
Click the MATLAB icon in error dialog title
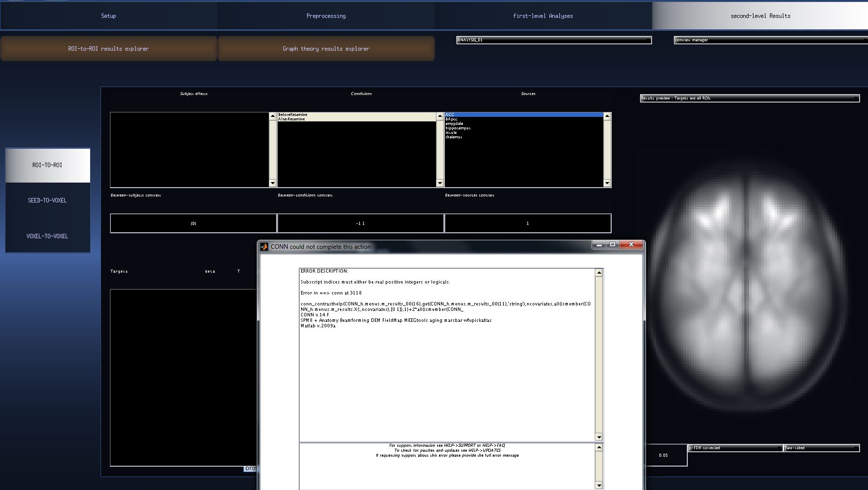[264, 247]
